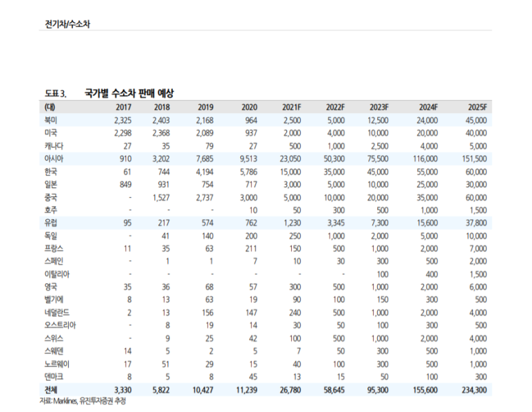The height and width of the screenshot is (412, 532).
Task: Click the 이탈리아 row label
Action: click(56, 274)
